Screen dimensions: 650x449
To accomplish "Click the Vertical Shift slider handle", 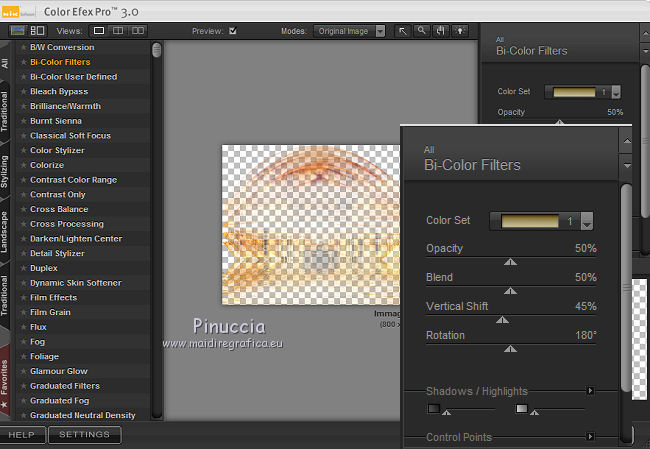I will point(502,320).
